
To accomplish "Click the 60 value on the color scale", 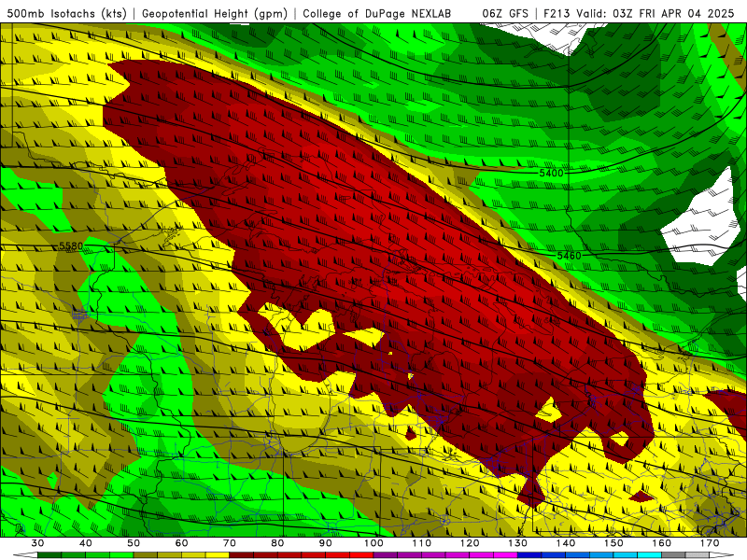I will pyautogui.click(x=181, y=543).
